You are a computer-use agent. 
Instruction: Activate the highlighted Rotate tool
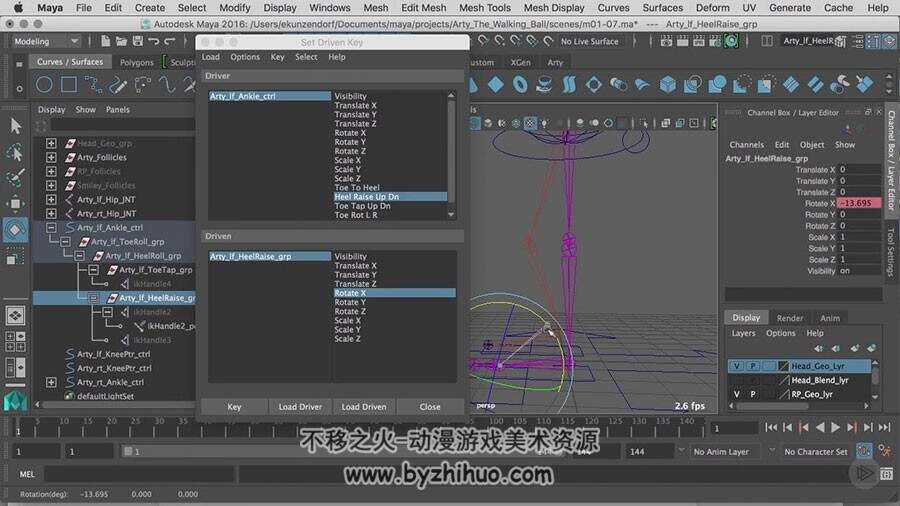click(x=15, y=230)
